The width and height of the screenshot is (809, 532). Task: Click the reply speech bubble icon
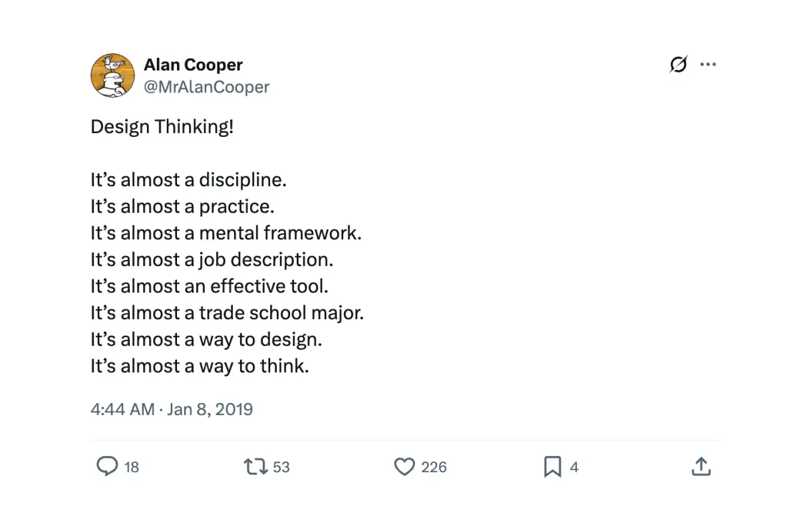click(x=106, y=467)
